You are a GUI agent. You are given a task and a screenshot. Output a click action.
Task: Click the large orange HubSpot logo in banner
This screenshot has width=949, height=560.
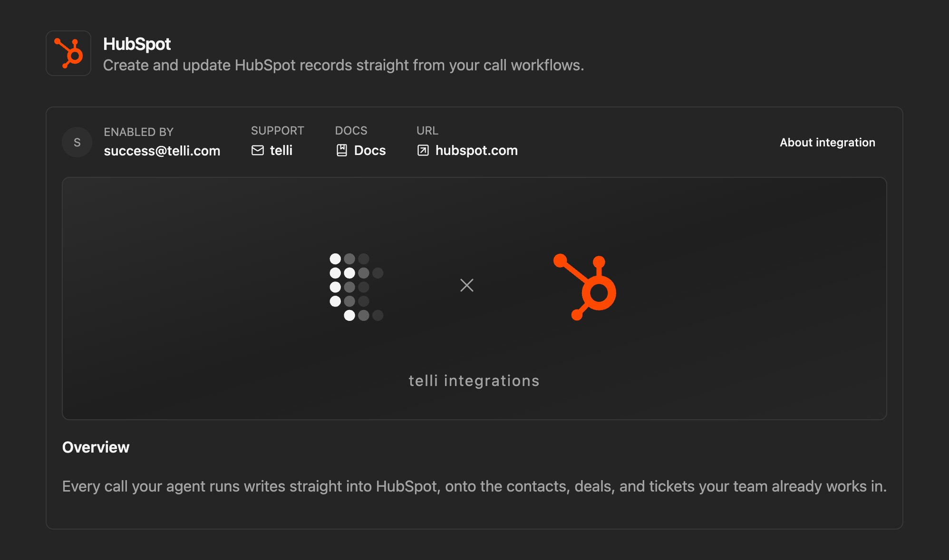pyautogui.click(x=585, y=287)
